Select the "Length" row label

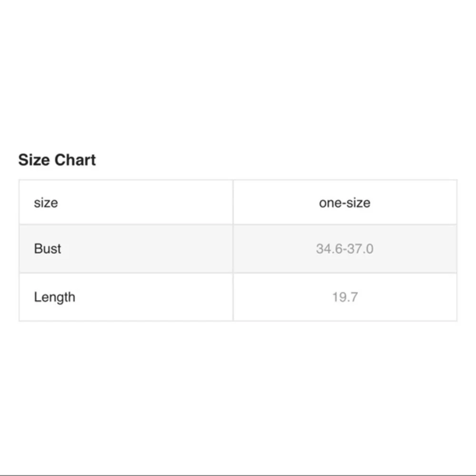coord(54,297)
